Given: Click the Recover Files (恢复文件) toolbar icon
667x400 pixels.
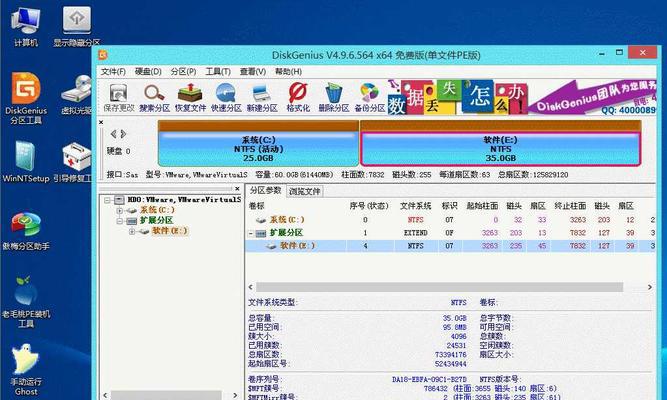Looking at the screenshot, I should [x=190, y=98].
